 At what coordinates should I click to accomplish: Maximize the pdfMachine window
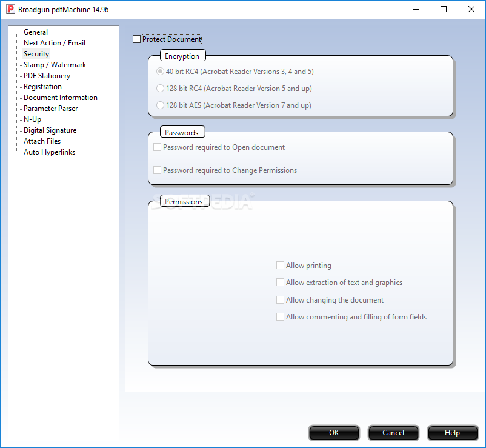pos(444,9)
